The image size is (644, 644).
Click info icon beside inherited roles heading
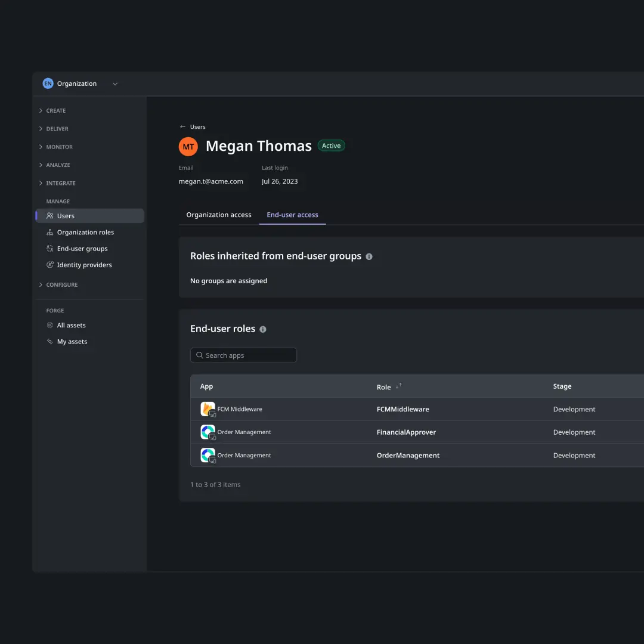click(369, 256)
